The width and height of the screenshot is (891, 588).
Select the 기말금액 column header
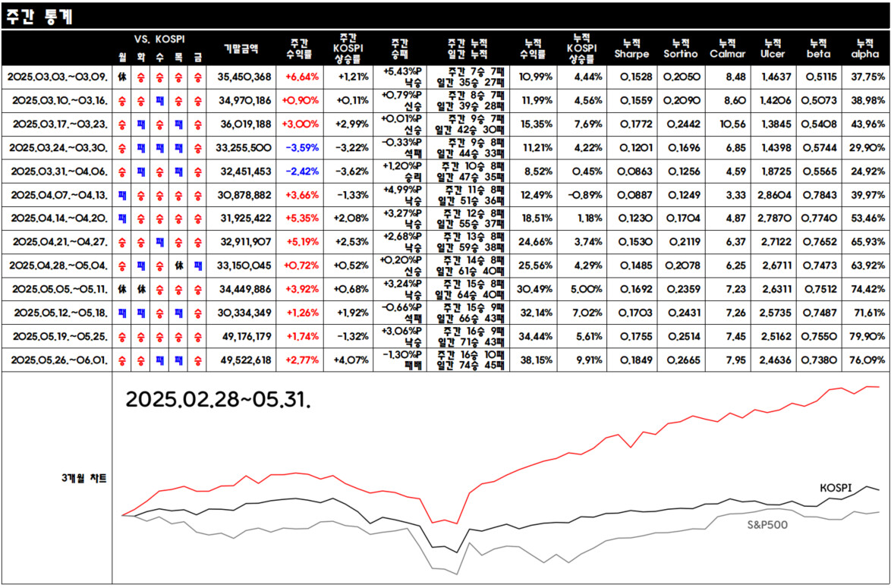[x=241, y=49]
